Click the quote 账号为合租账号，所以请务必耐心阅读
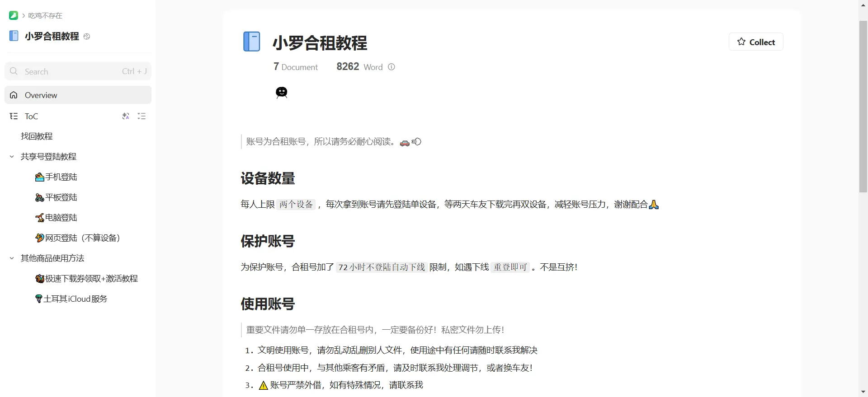This screenshot has width=868, height=397. pyautogui.click(x=321, y=141)
